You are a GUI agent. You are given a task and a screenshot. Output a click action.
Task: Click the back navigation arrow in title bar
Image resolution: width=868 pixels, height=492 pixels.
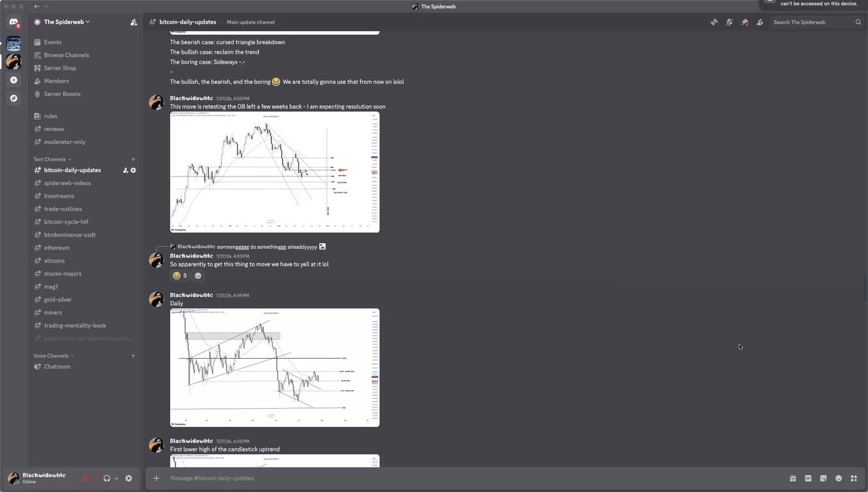pos(37,7)
